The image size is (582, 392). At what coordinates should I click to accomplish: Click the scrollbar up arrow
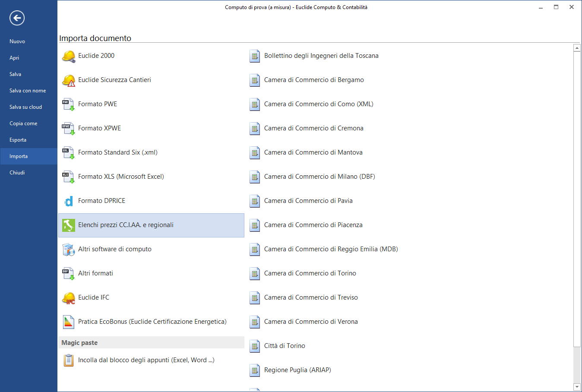[577, 48]
